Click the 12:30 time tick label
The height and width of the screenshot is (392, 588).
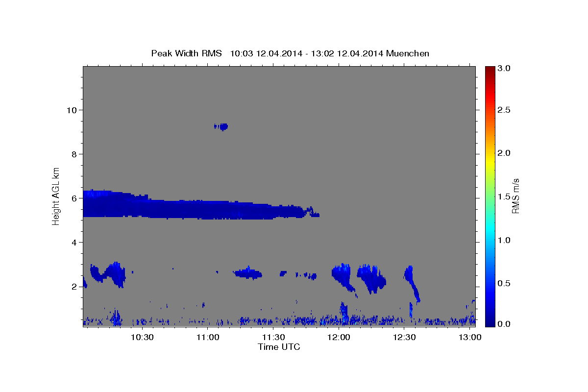point(405,337)
